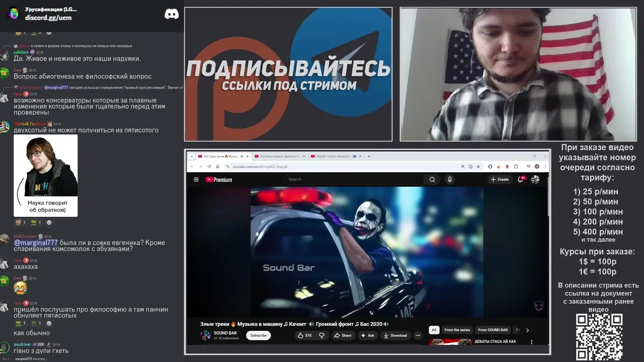The width and height of the screenshot is (644, 362).
Task: Select the From the series chip
Action: click(457, 330)
